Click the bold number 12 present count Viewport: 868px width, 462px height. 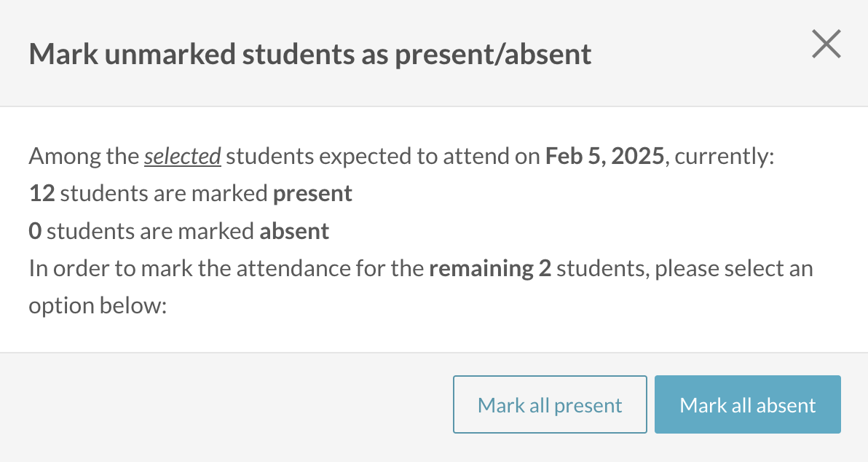pyautogui.click(x=42, y=194)
